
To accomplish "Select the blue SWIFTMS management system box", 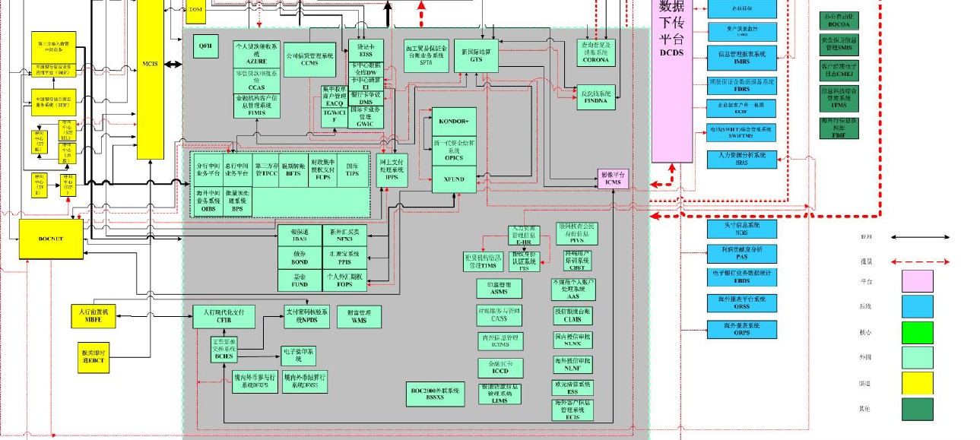I will [742, 132].
